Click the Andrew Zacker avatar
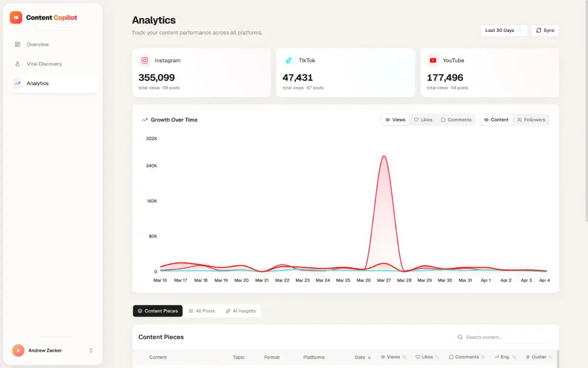The width and height of the screenshot is (588, 368). [18, 350]
